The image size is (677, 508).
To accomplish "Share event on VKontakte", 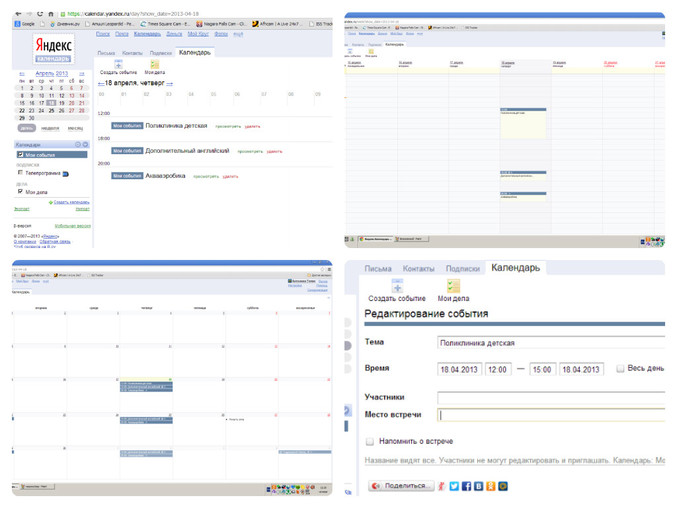I will coord(478,486).
